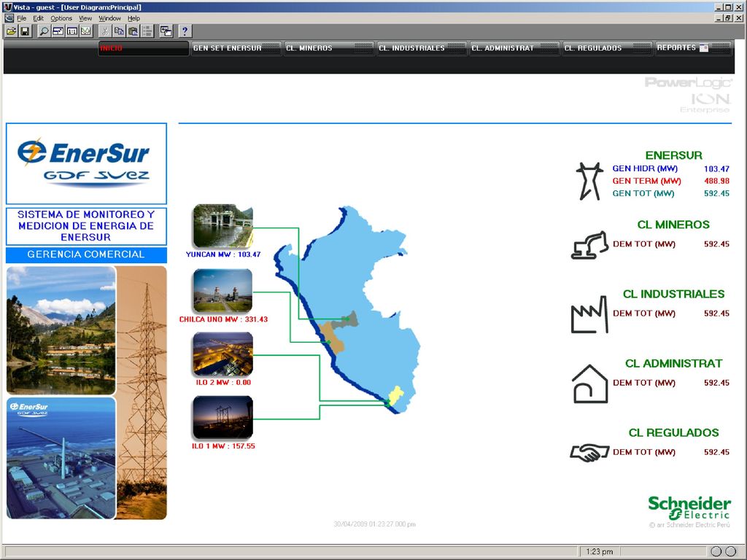Click the cascading windows toolbar icon
The height and width of the screenshot is (560, 747).
click(166, 31)
